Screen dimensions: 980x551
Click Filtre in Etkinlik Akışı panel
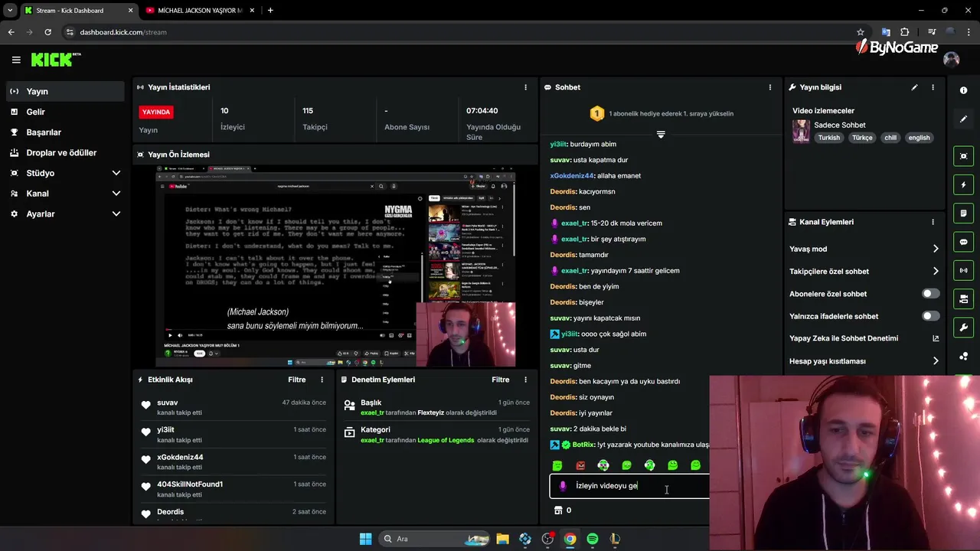(x=296, y=380)
